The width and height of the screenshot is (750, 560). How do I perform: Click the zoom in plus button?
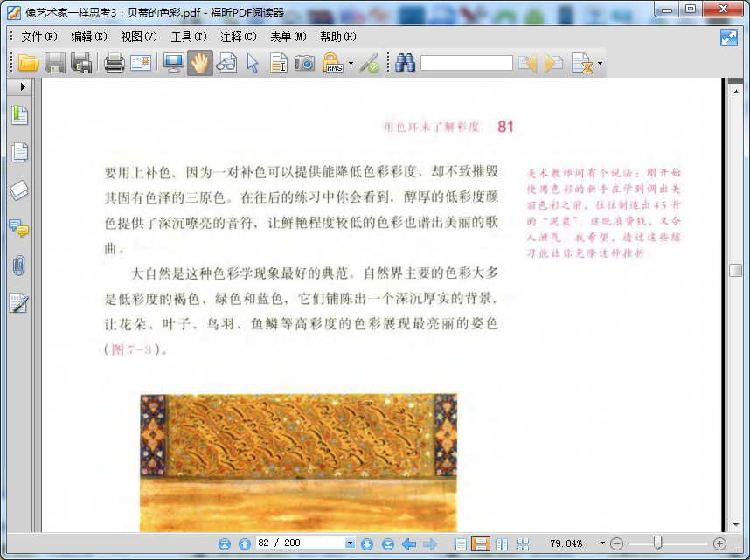(719, 543)
